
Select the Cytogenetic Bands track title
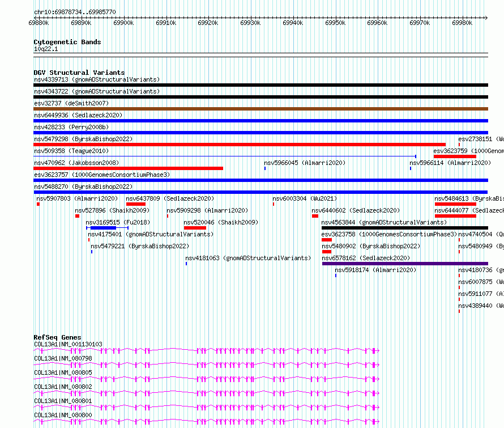click(67, 42)
